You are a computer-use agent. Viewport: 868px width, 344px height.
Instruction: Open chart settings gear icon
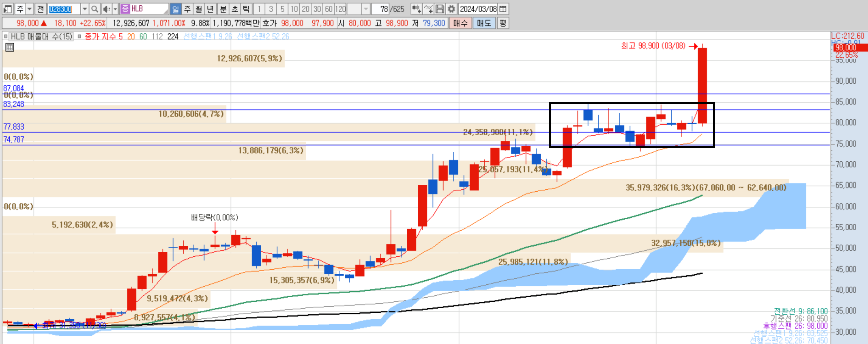coord(451,9)
